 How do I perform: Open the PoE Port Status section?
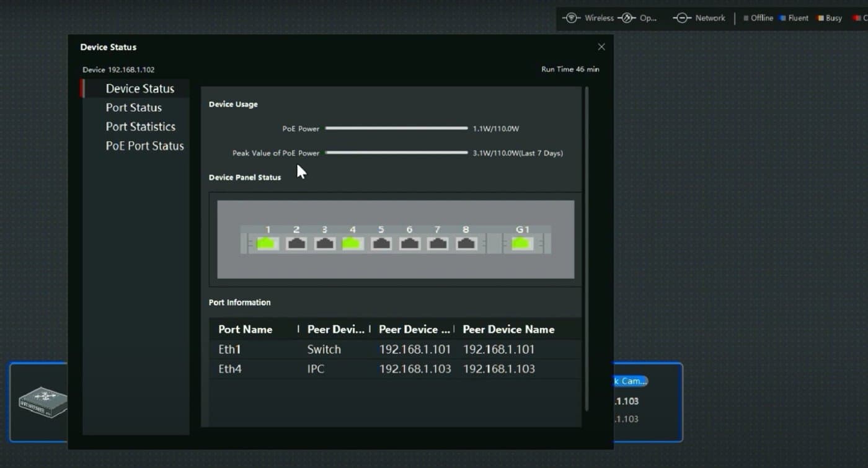[x=144, y=146]
